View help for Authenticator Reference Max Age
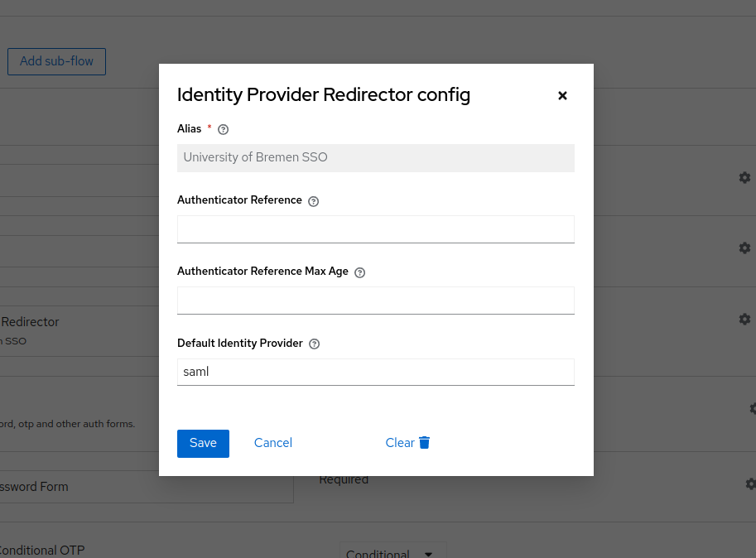 point(359,272)
